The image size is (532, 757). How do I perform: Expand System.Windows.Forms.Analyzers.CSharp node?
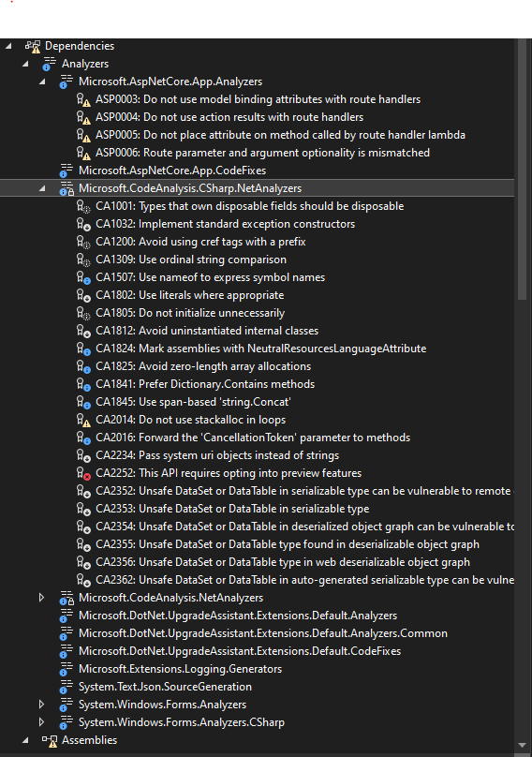pos(42,722)
